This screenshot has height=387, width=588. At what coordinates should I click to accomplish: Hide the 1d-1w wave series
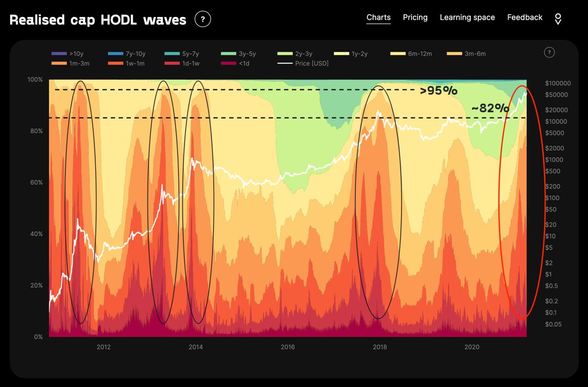click(x=182, y=63)
